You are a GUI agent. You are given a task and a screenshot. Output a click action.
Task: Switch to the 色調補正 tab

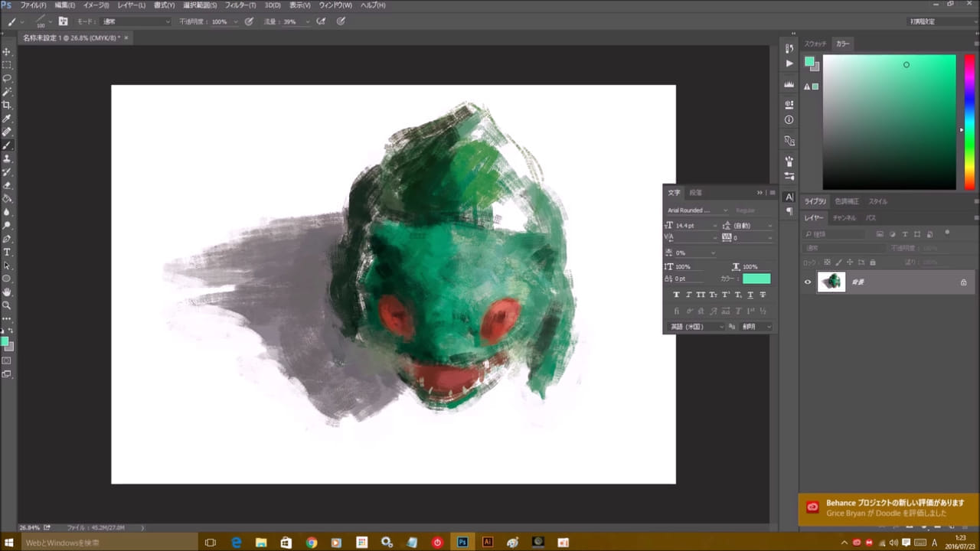[848, 201]
